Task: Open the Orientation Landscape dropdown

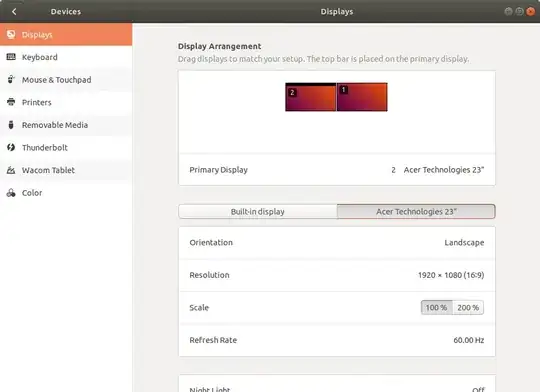Action: [337, 243]
